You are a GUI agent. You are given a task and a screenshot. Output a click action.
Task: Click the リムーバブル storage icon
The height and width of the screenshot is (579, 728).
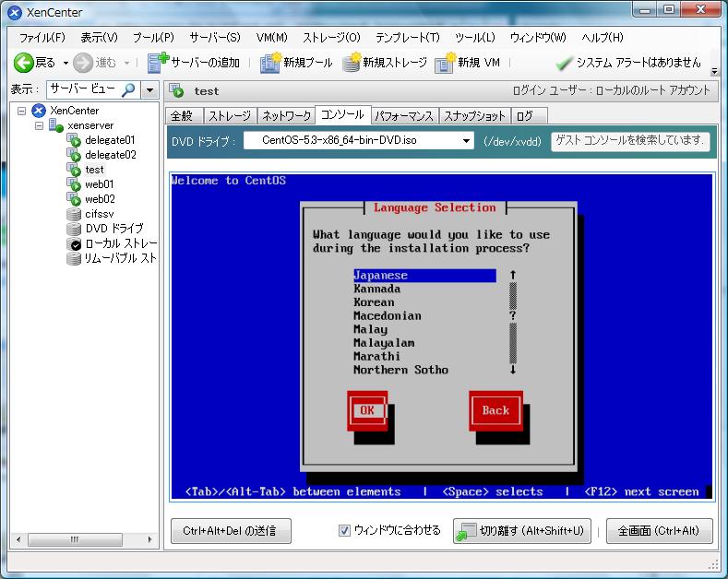tap(74, 258)
